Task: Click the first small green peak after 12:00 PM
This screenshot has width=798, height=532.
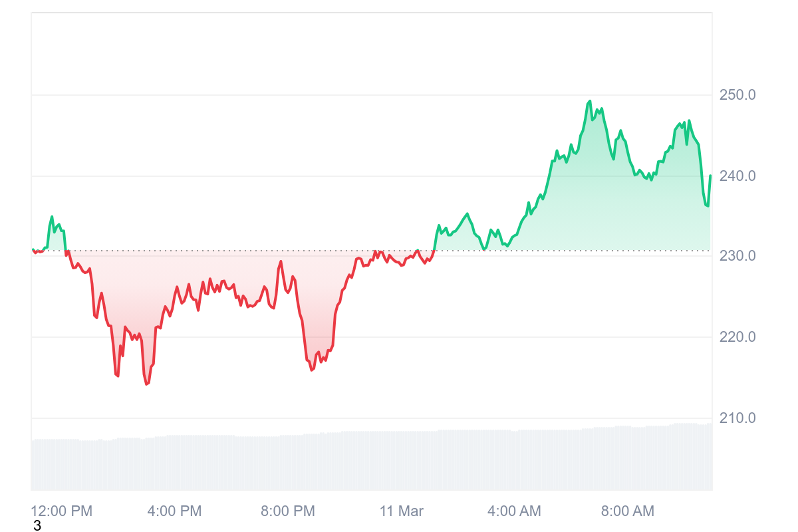Action: pyautogui.click(x=52, y=217)
